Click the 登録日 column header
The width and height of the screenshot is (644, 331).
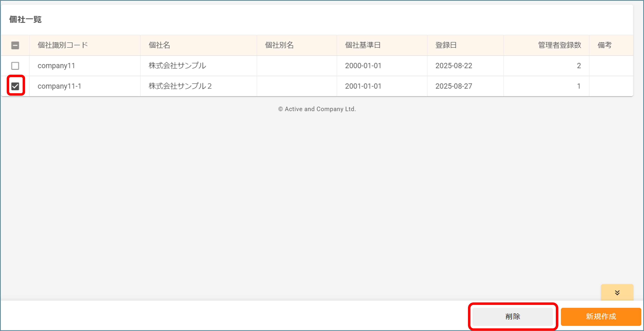coord(446,45)
